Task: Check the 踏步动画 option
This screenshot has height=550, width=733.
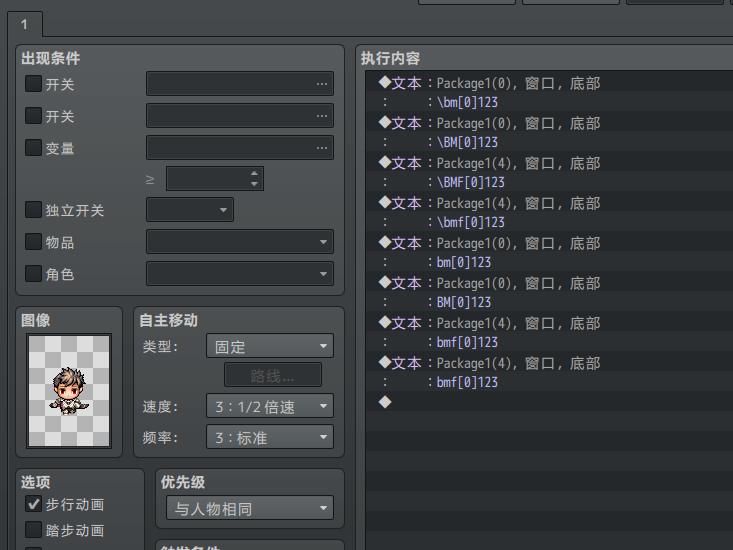Action: (x=33, y=530)
